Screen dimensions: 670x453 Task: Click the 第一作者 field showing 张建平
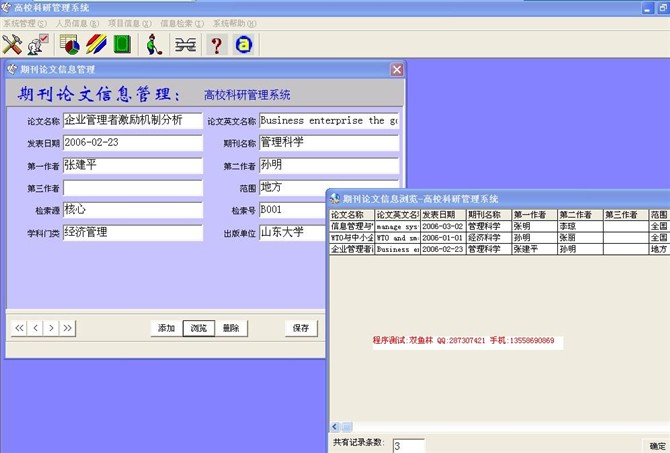[133, 165]
